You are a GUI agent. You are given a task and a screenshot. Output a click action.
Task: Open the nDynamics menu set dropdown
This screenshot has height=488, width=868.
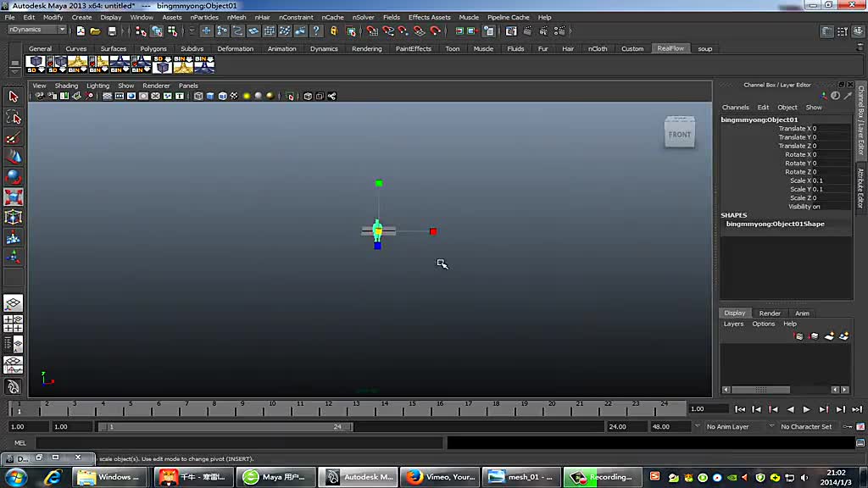point(37,30)
